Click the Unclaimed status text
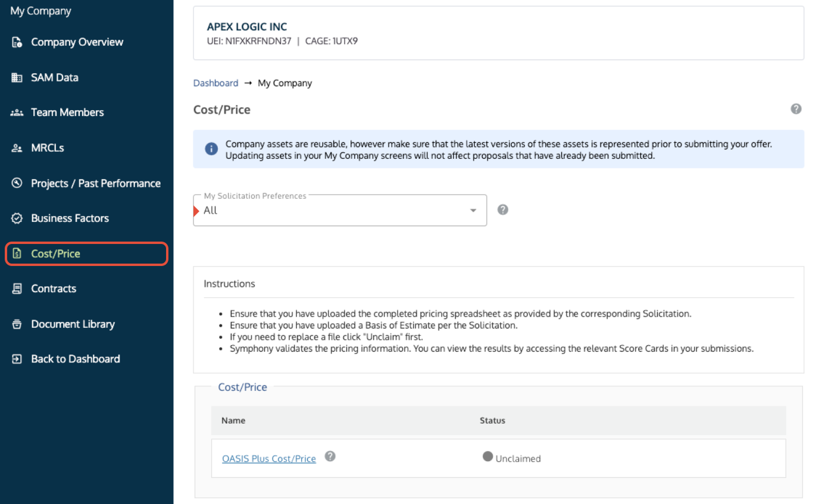Screen dimensions: 816x504 click(518, 459)
